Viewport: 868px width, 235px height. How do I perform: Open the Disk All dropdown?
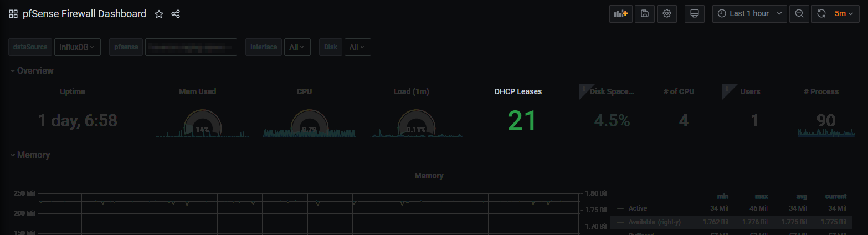tap(357, 47)
